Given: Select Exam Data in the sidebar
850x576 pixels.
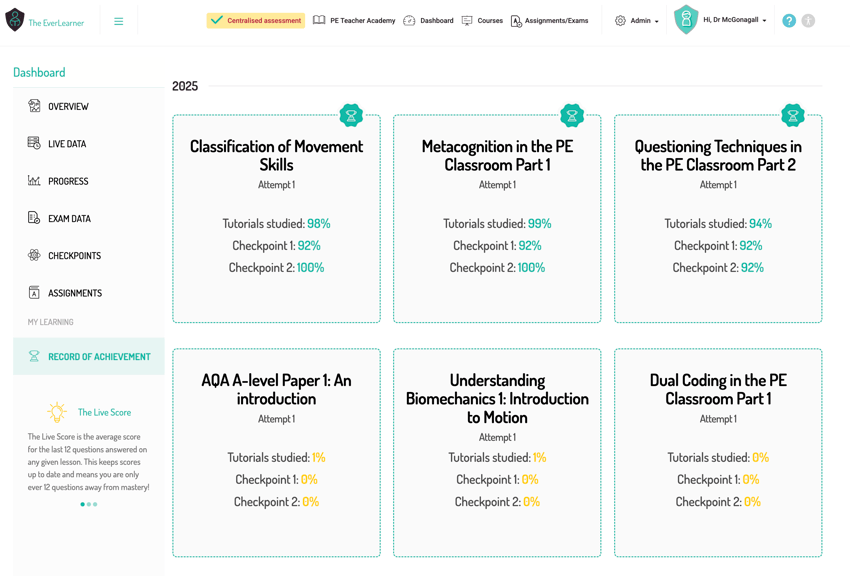Looking at the screenshot, I should coord(69,219).
